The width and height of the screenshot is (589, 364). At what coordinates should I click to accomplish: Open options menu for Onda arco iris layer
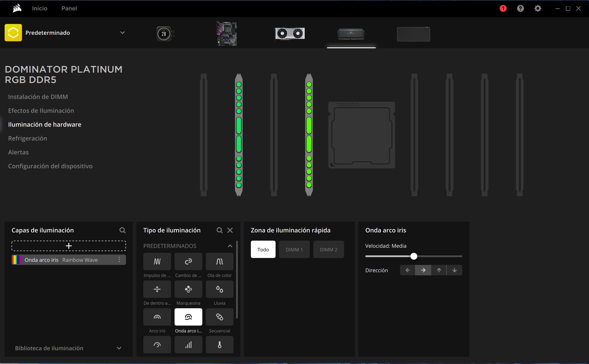pos(119,260)
